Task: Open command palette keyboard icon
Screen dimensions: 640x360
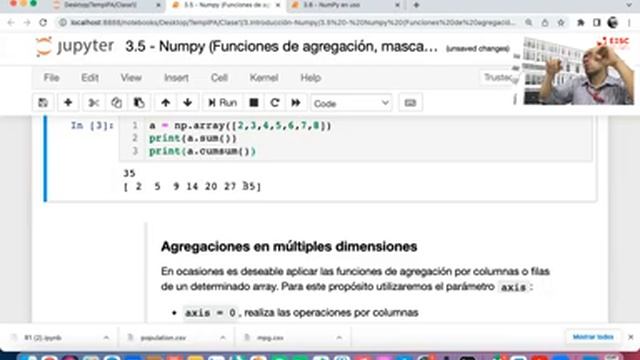Action: tap(410, 103)
